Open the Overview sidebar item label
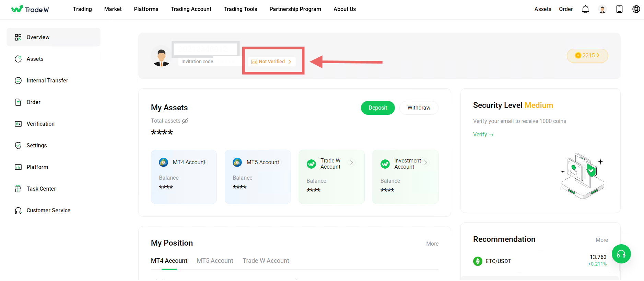This screenshot has width=644, height=281. (x=38, y=37)
